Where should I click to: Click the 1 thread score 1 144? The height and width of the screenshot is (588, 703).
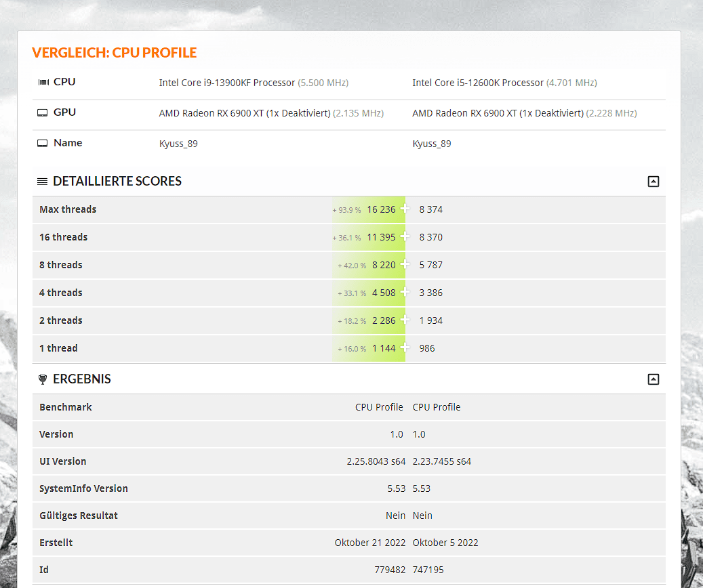(384, 348)
